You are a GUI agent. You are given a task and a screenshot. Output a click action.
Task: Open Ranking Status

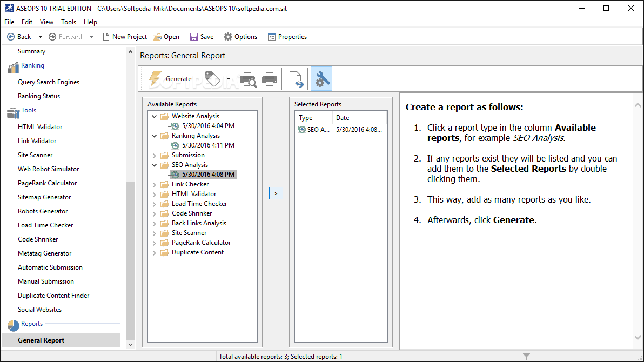pyautogui.click(x=38, y=96)
